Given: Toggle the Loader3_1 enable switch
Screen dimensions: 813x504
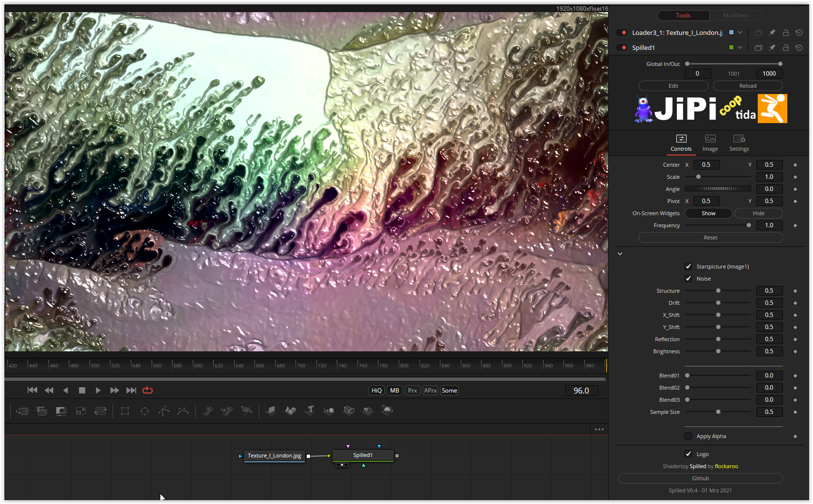Looking at the screenshot, I should (x=622, y=32).
